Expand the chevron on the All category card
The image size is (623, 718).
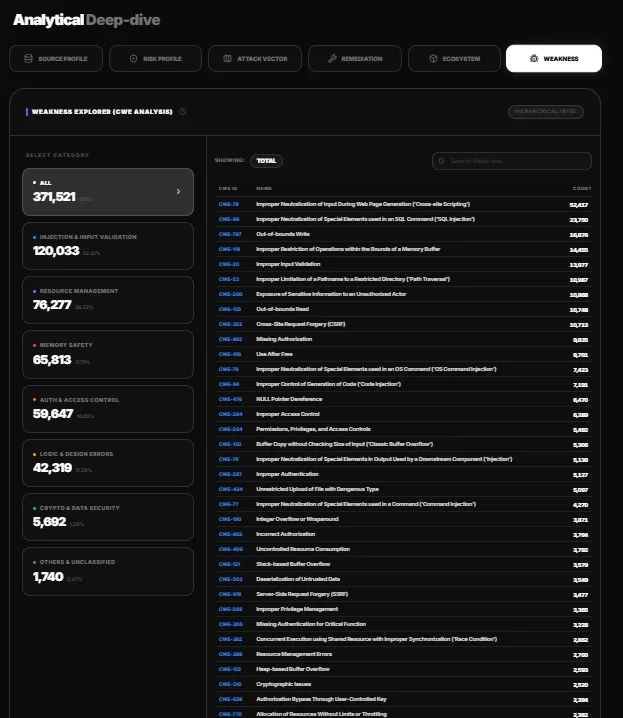click(179, 191)
